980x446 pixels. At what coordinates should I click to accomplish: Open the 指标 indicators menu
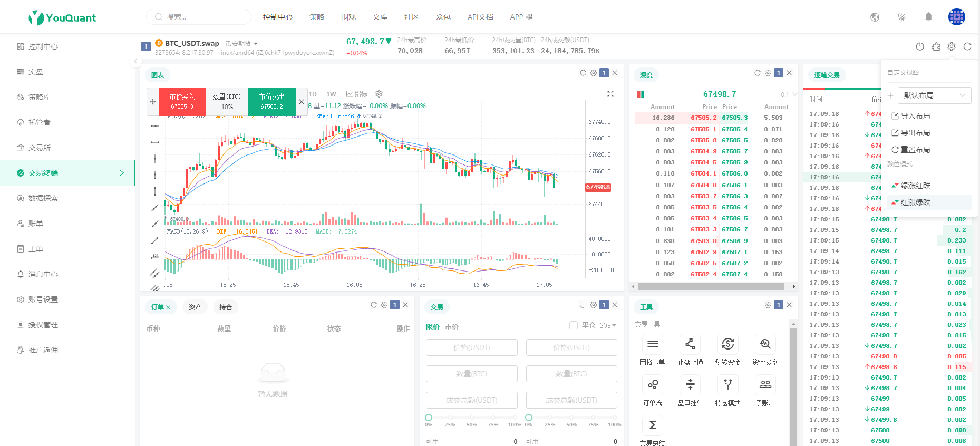coord(357,94)
